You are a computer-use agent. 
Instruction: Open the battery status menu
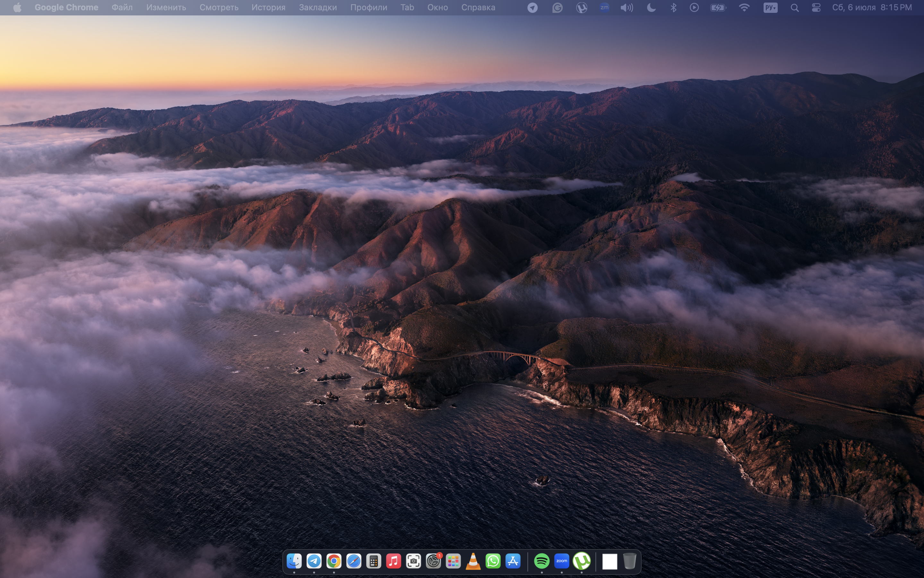718,8
